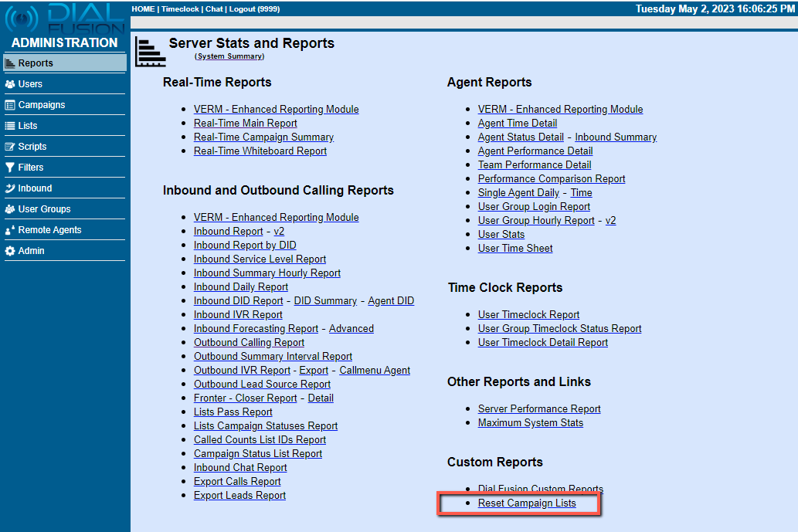798x532 pixels.
Task: Click the Campaigns list icon in sidebar
Action: pyautogui.click(x=10, y=105)
